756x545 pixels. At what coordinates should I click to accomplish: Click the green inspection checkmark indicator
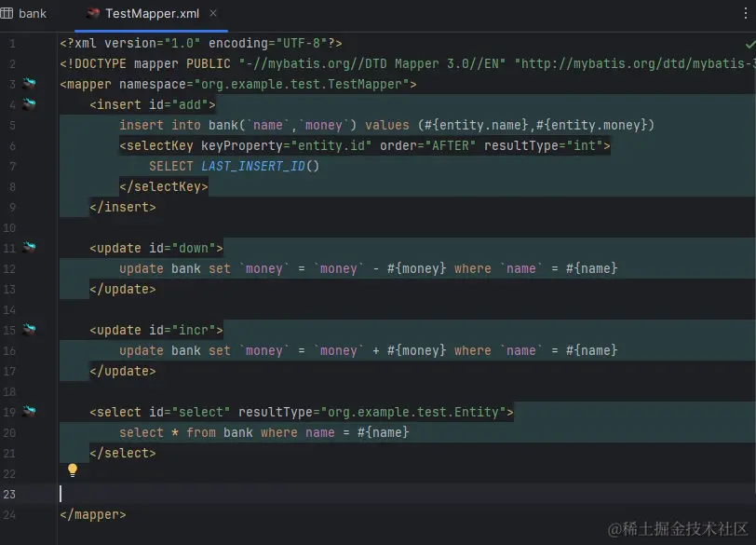749,45
